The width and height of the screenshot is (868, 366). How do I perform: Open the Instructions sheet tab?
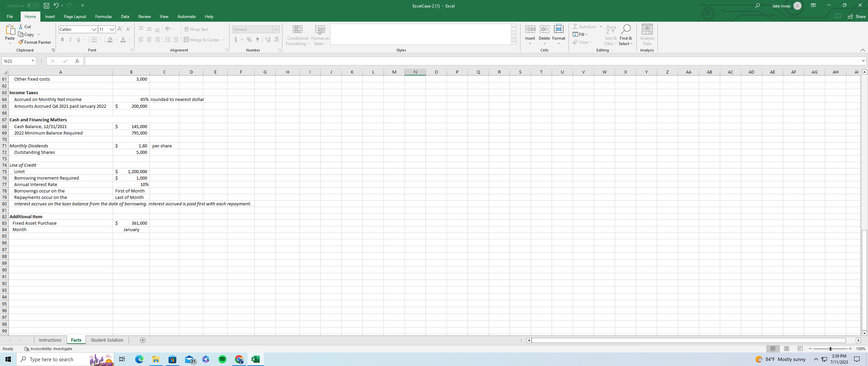pyautogui.click(x=50, y=340)
